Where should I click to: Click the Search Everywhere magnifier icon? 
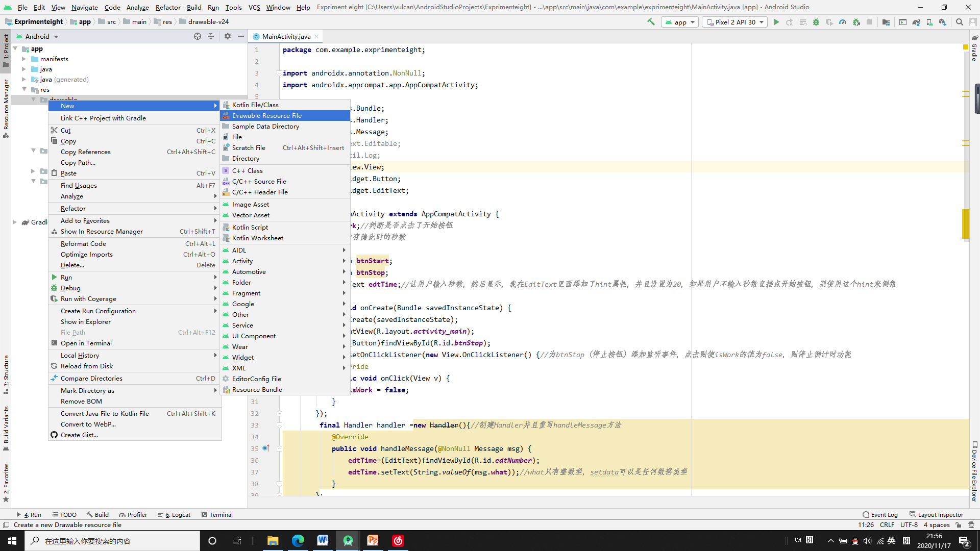click(x=959, y=22)
